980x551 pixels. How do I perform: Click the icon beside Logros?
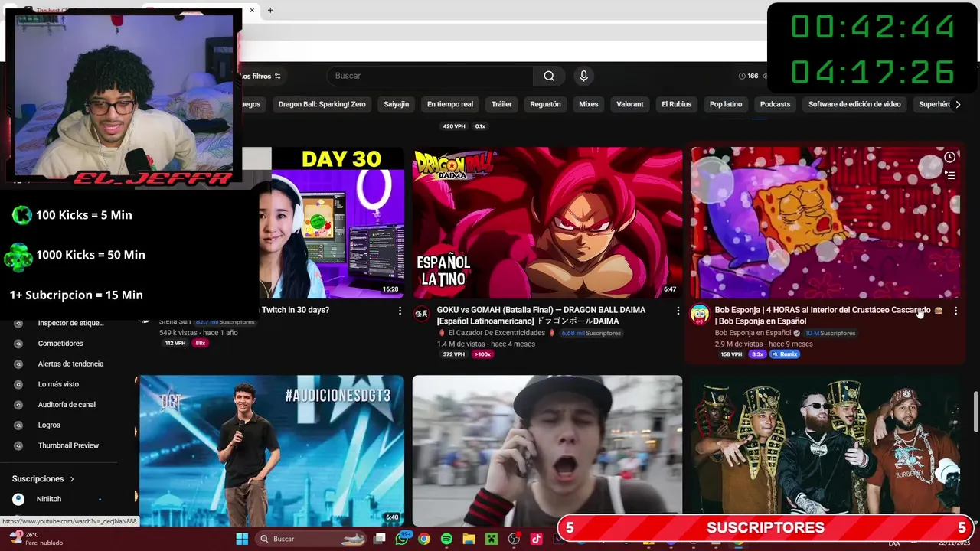(x=18, y=425)
